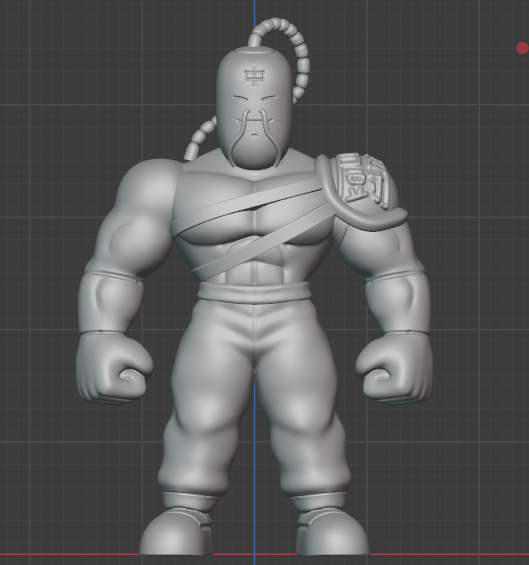
Task: Click the engraved 中 symbol on forehead
Action: coord(254,76)
